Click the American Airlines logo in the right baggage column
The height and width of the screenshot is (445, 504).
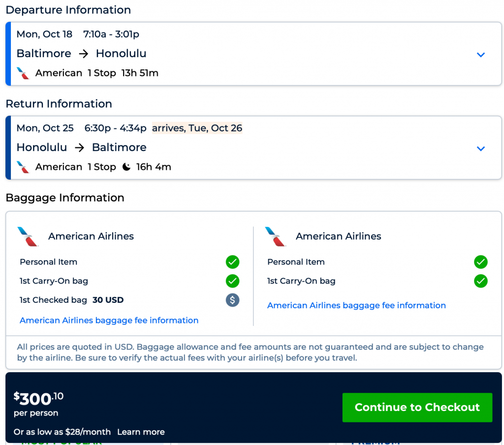tap(276, 237)
